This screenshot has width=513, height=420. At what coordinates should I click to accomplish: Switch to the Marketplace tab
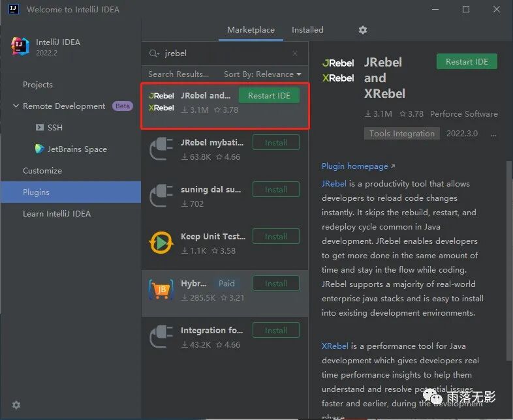coord(251,30)
